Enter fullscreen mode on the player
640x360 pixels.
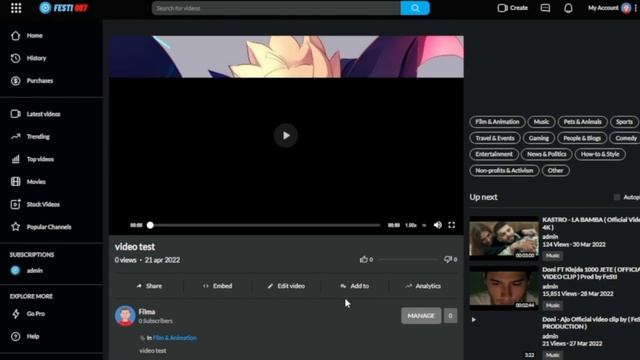tap(451, 225)
